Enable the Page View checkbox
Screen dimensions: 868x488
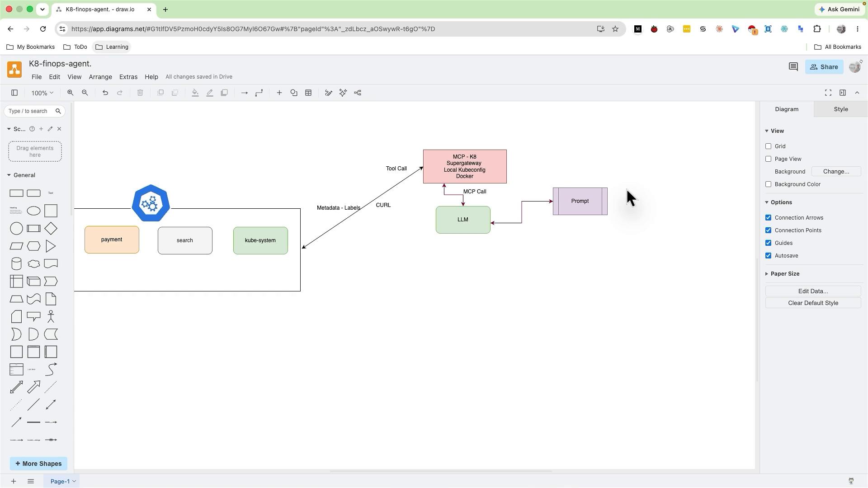[x=768, y=159]
